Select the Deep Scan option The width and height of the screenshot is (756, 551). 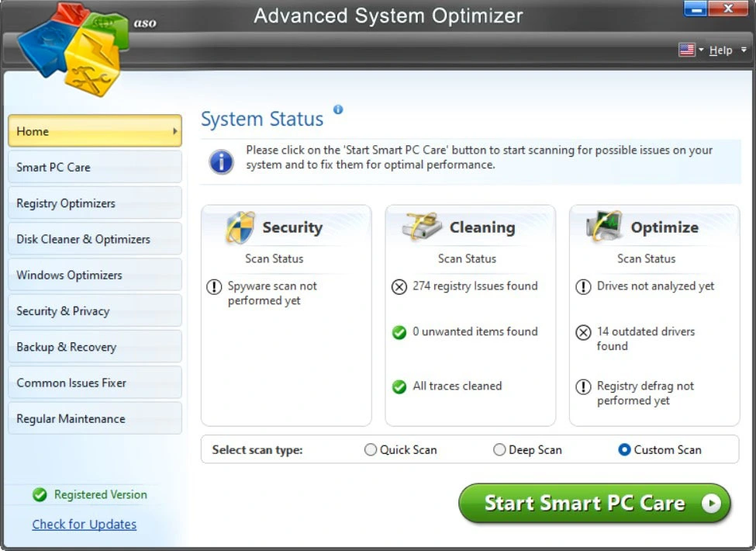500,449
